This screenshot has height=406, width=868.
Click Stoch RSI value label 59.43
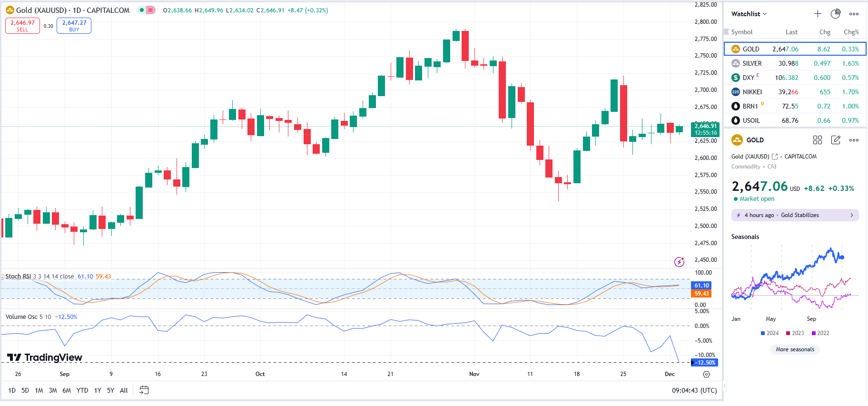(702, 294)
